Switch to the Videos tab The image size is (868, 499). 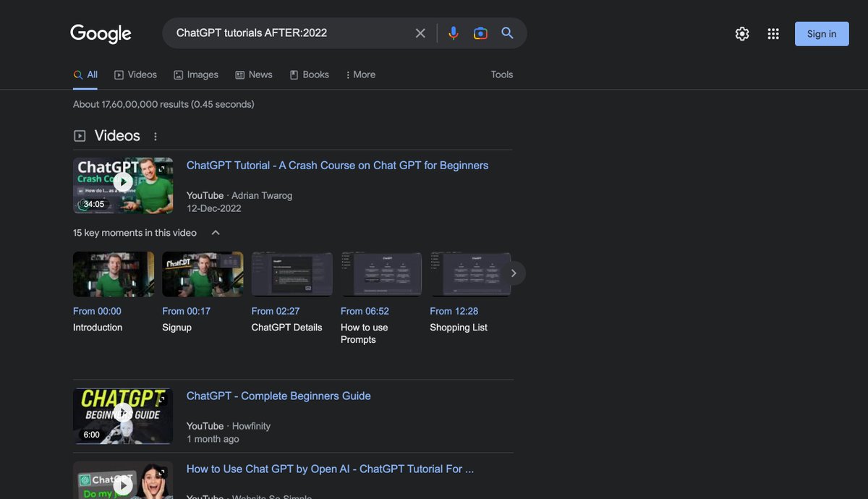pos(135,74)
